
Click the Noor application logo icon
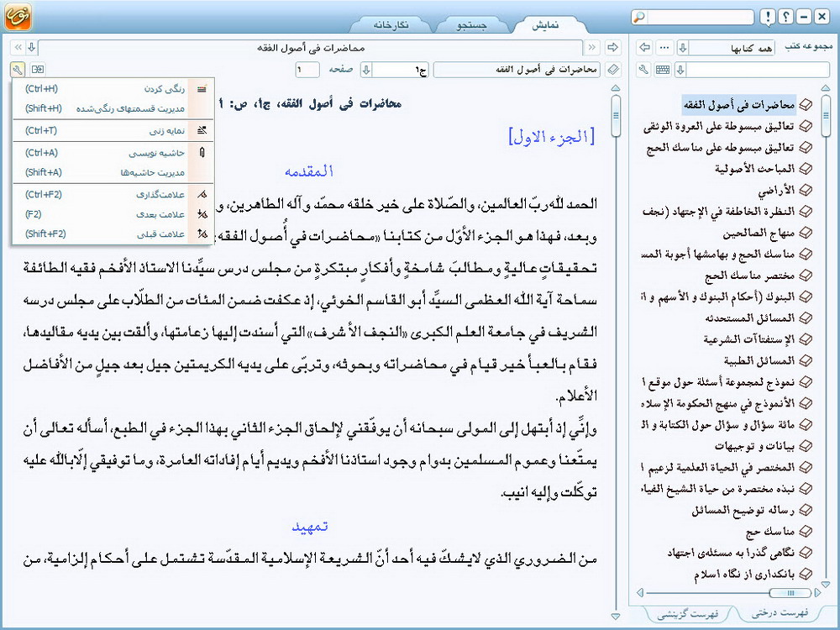click(x=17, y=16)
